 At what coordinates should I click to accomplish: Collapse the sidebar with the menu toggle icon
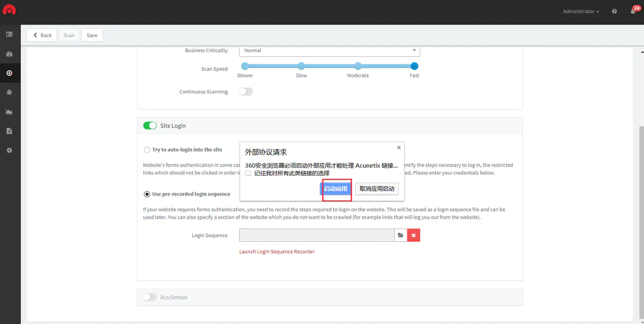(x=9, y=34)
